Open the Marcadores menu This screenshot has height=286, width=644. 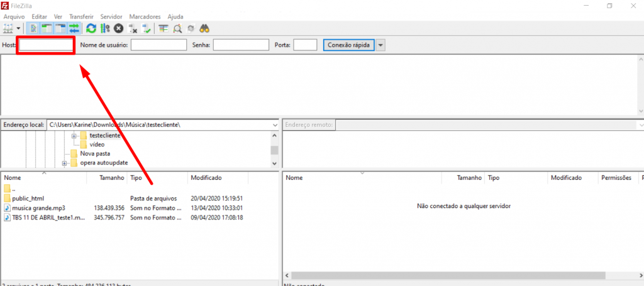click(145, 17)
